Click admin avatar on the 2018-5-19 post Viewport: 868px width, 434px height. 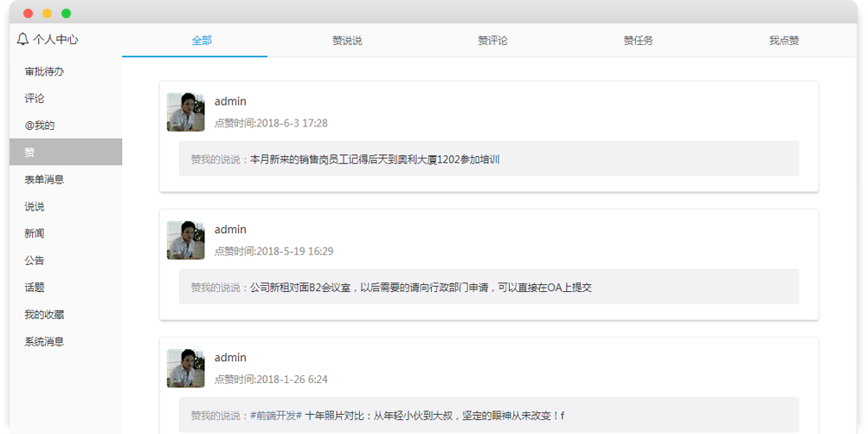point(186,240)
